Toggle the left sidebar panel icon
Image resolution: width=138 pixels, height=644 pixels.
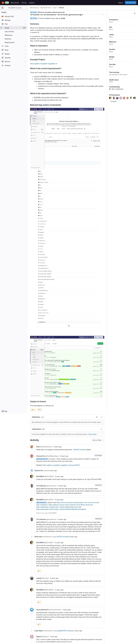coord(2,8)
